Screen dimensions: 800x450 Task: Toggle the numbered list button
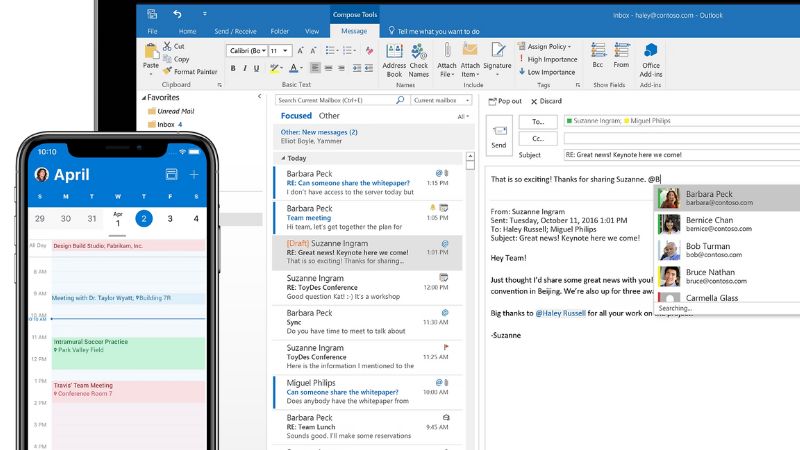click(349, 51)
